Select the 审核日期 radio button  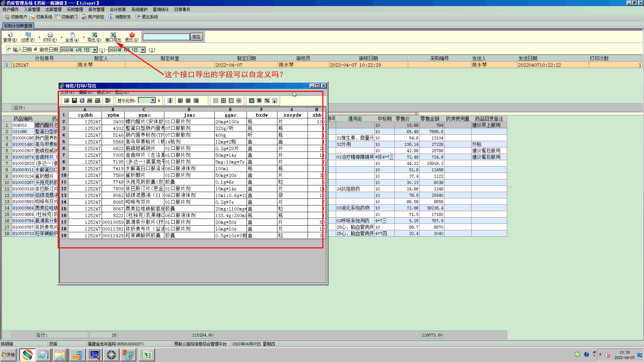coord(36,50)
